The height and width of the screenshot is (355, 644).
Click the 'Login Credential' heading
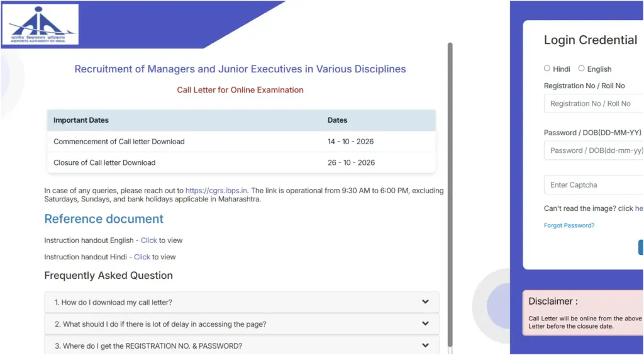pos(590,40)
